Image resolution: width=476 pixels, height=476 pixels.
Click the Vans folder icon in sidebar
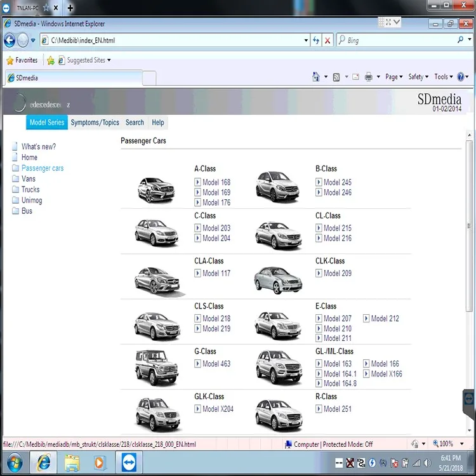[x=15, y=178]
